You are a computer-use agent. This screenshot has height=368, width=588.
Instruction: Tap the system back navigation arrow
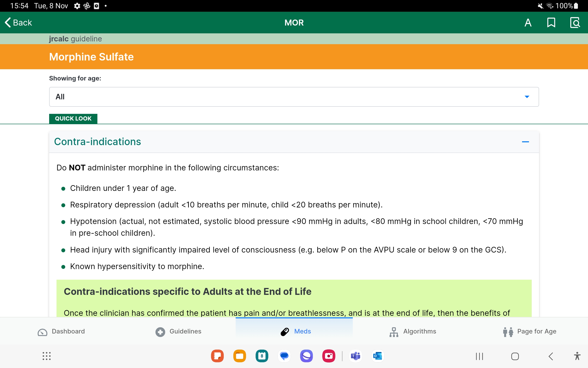pos(551,356)
